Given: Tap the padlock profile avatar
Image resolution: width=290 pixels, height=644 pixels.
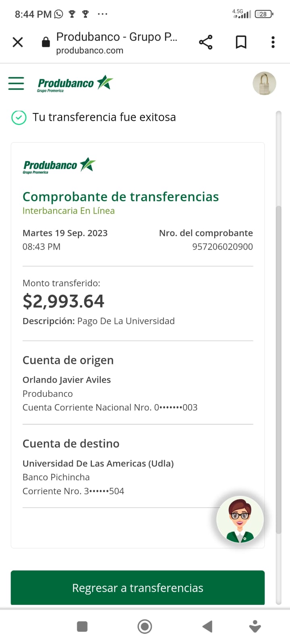Looking at the screenshot, I should pos(264,83).
